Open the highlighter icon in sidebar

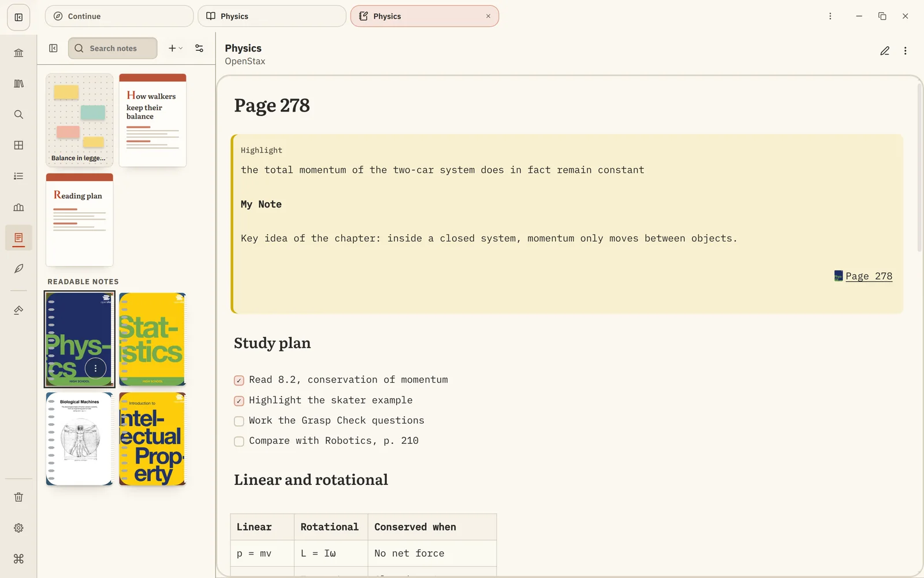tap(18, 310)
